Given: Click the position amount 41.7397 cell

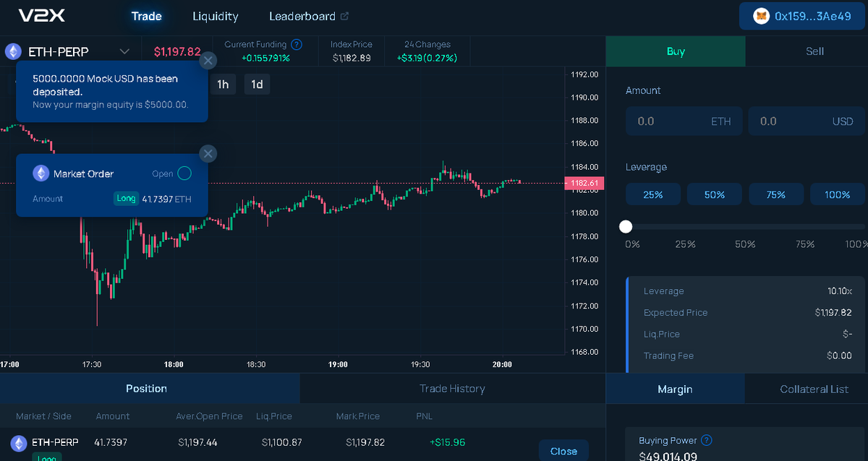Looking at the screenshot, I should pyautogui.click(x=111, y=442).
